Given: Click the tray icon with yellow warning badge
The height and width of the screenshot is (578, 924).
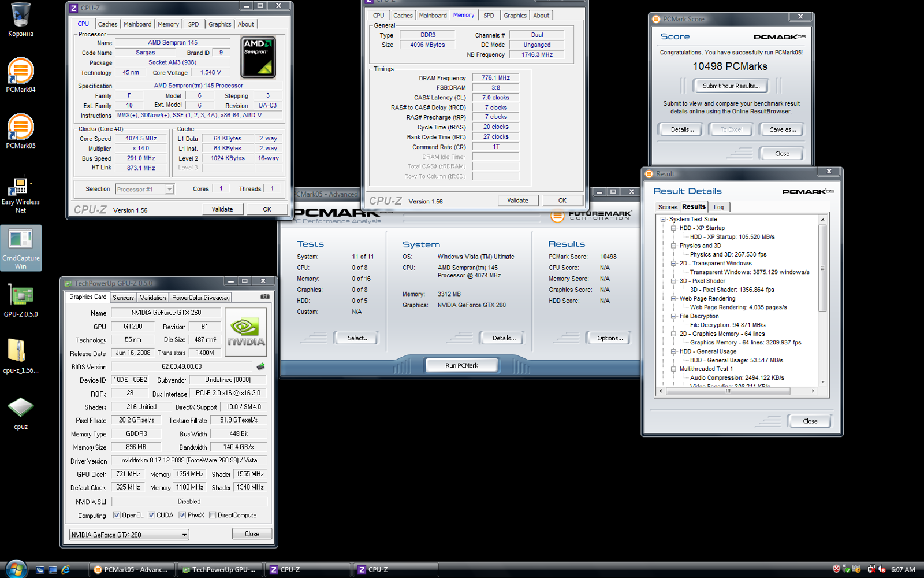Looking at the screenshot, I should pos(856,569).
